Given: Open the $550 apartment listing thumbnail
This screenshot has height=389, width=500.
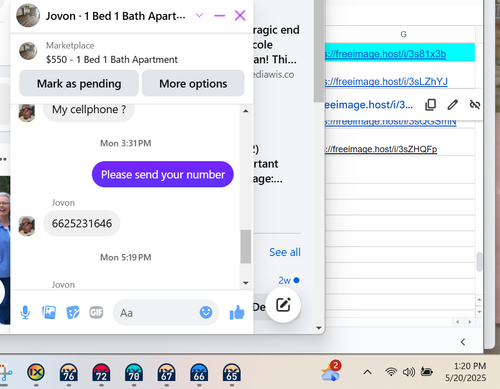Looking at the screenshot, I should tap(28, 51).
